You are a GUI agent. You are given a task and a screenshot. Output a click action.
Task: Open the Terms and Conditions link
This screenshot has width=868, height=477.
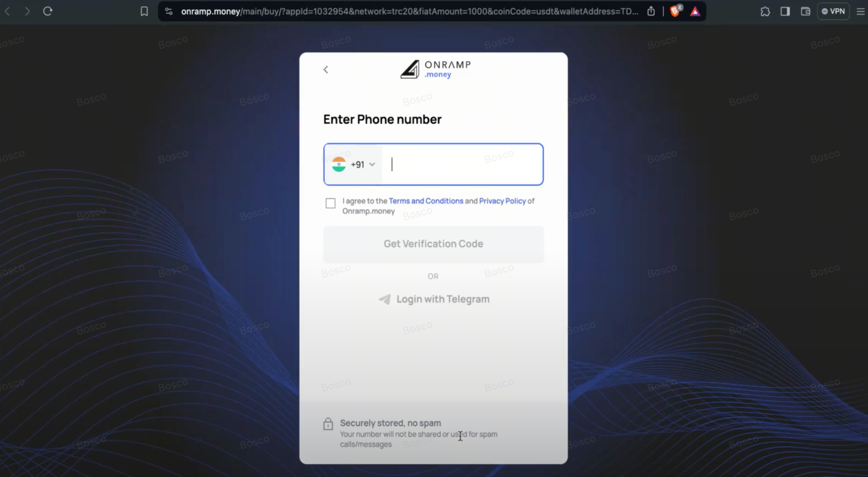[x=426, y=201]
